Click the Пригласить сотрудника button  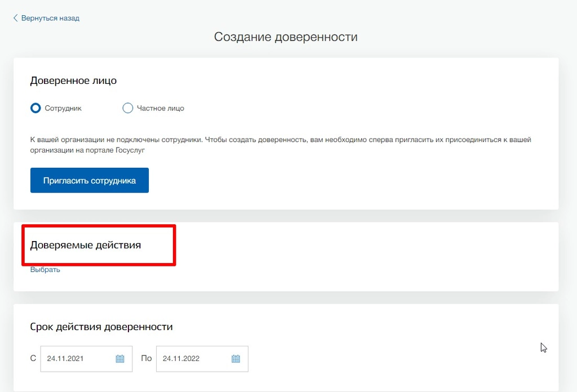(90, 180)
